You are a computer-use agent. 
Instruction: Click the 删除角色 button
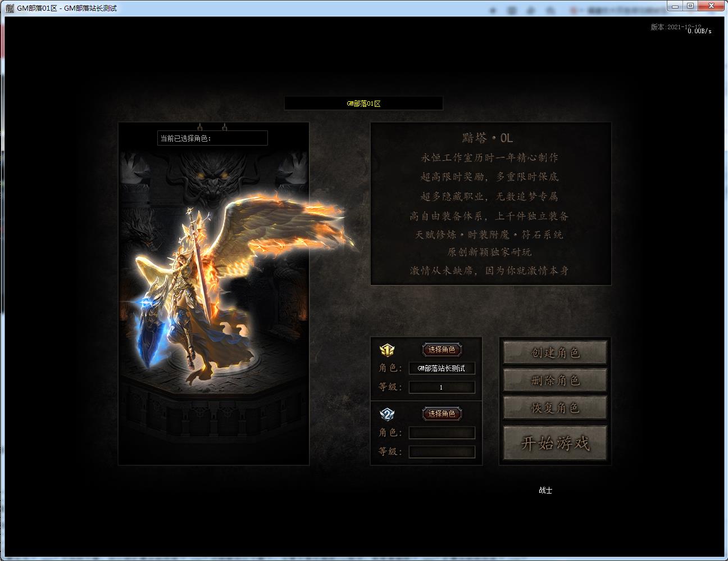click(x=555, y=380)
